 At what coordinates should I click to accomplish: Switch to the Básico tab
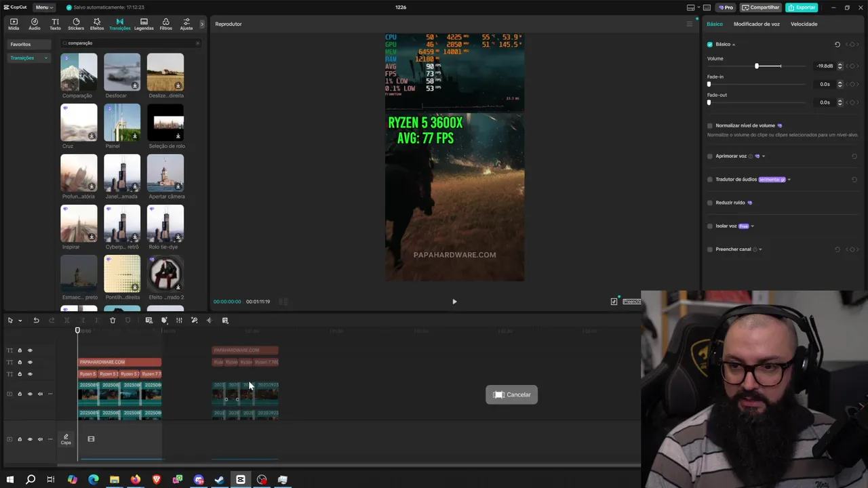click(x=715, y=24)
